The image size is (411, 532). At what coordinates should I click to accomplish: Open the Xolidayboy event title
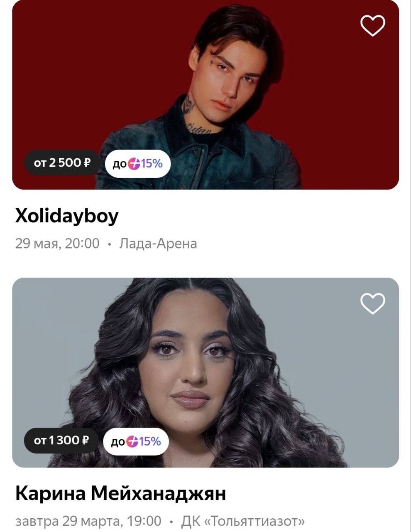[x=67, y=216]
